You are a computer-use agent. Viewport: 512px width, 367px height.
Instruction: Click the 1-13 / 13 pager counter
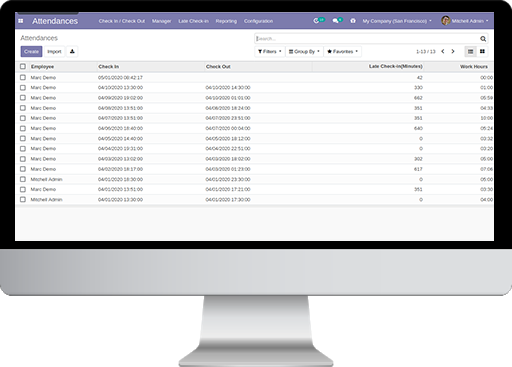point(426,52)
